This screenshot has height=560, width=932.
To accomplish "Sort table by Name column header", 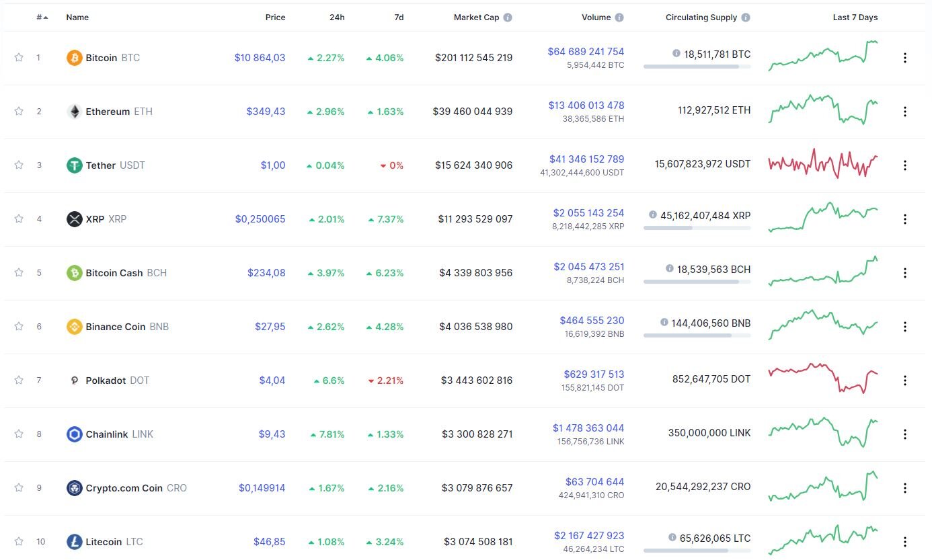I will coord(77,17).
